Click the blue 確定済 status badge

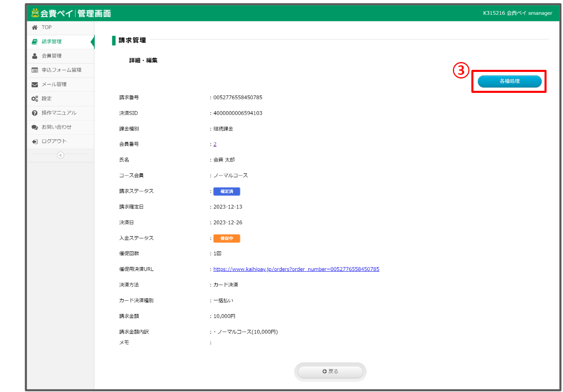226,191
